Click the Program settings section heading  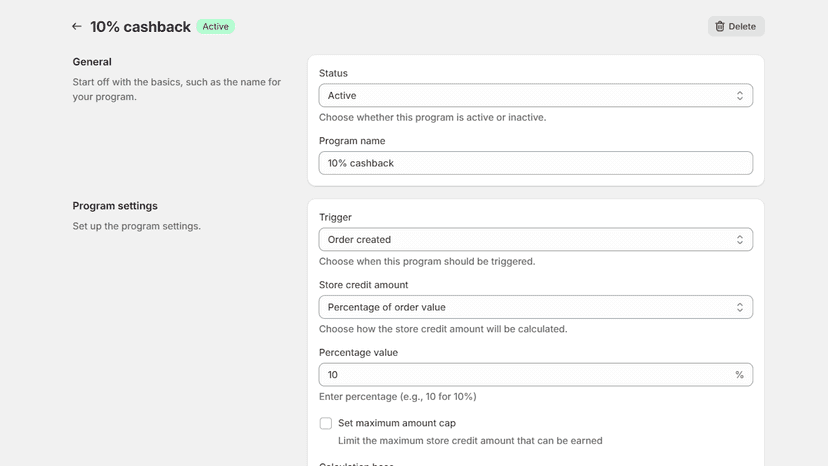point(115,206)
